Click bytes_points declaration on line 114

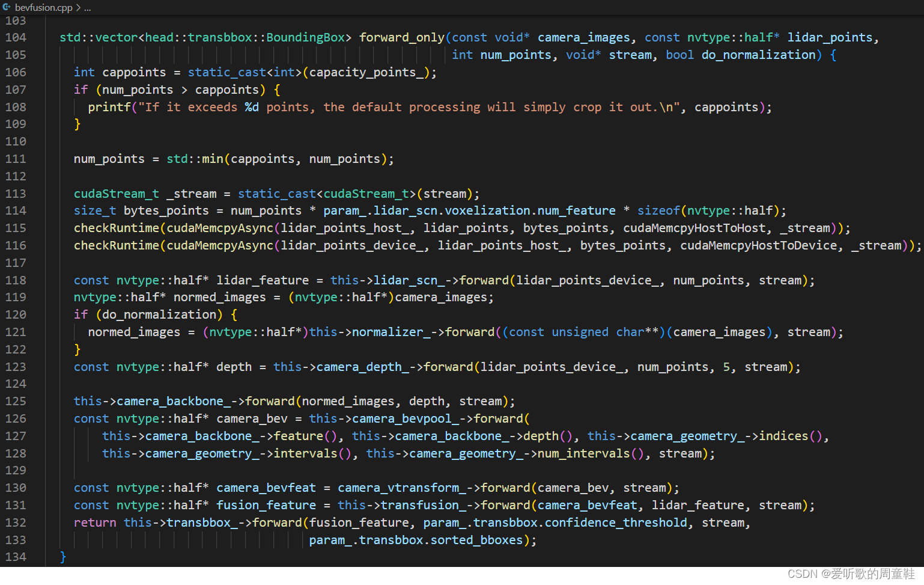[166, 210]
